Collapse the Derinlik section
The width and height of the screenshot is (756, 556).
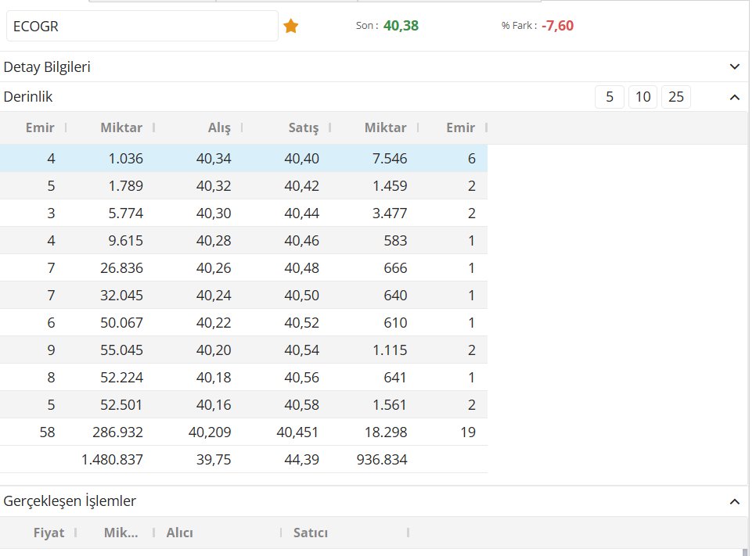click(734, 97)
